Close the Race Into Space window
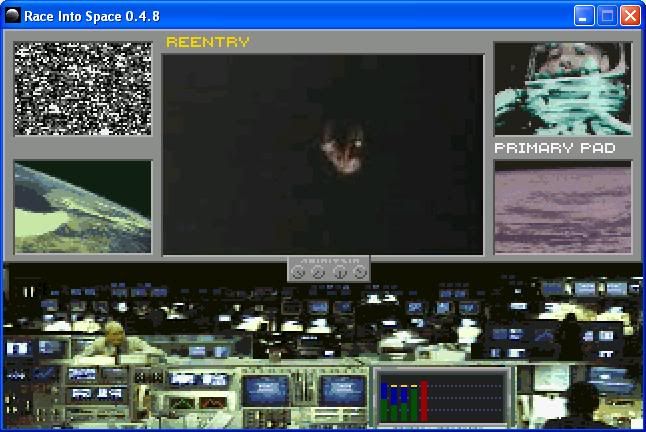 coord(630,16)
